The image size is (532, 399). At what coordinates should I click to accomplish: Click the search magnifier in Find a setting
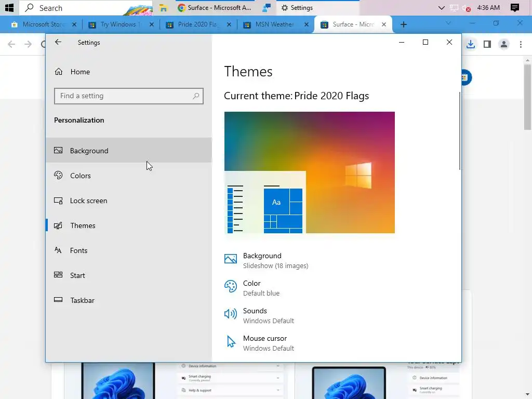coord(196,96)
